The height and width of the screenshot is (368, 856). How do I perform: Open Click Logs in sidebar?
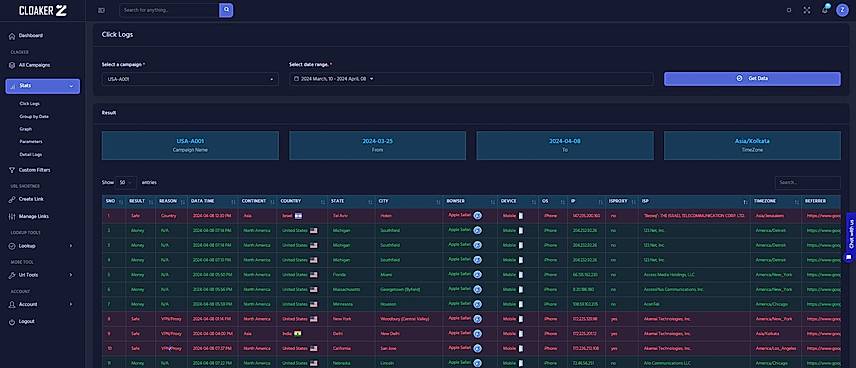(29, 104)
